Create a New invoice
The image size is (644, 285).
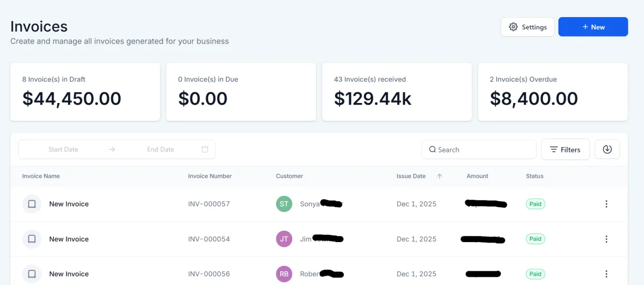pos(593,27)
